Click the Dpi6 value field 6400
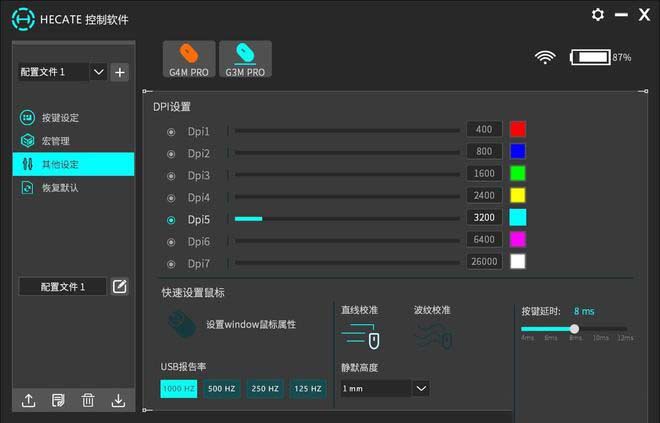 click(x=484, y=239)
